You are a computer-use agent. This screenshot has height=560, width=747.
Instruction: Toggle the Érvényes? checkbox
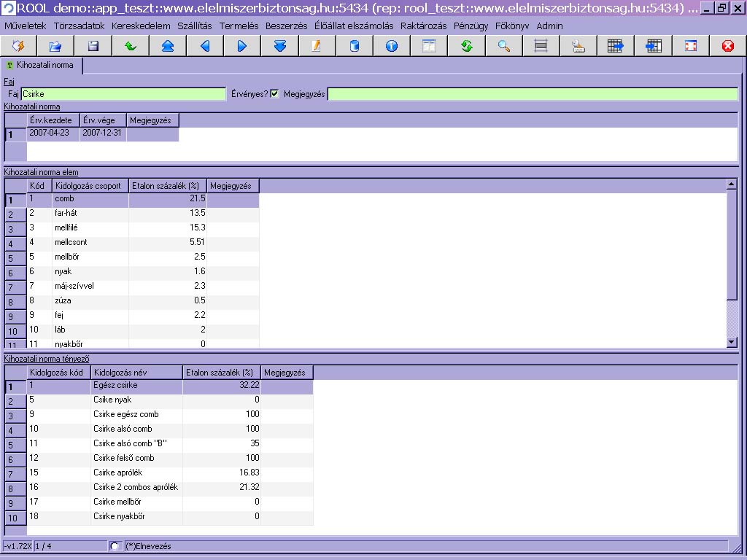pyautogui.click(x=275, y=94)
